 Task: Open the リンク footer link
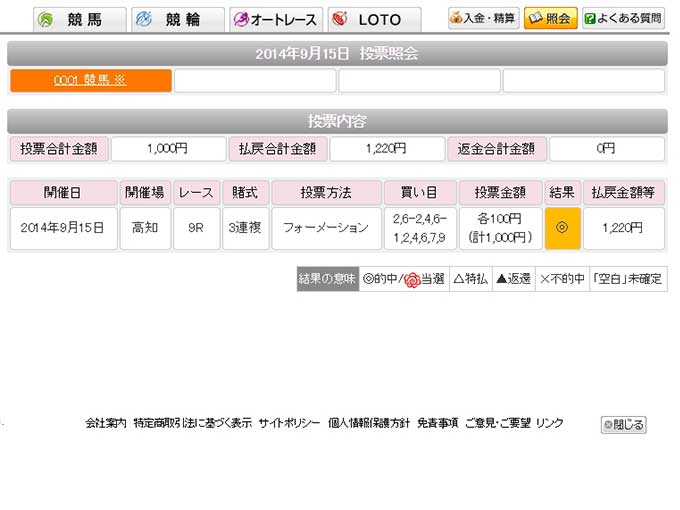[550, 423]
